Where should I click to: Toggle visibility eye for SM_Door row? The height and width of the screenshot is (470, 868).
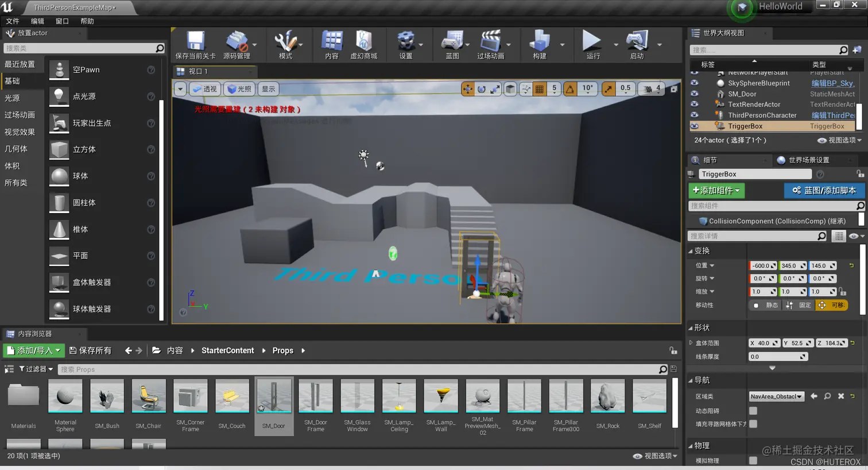click(695, 94)
